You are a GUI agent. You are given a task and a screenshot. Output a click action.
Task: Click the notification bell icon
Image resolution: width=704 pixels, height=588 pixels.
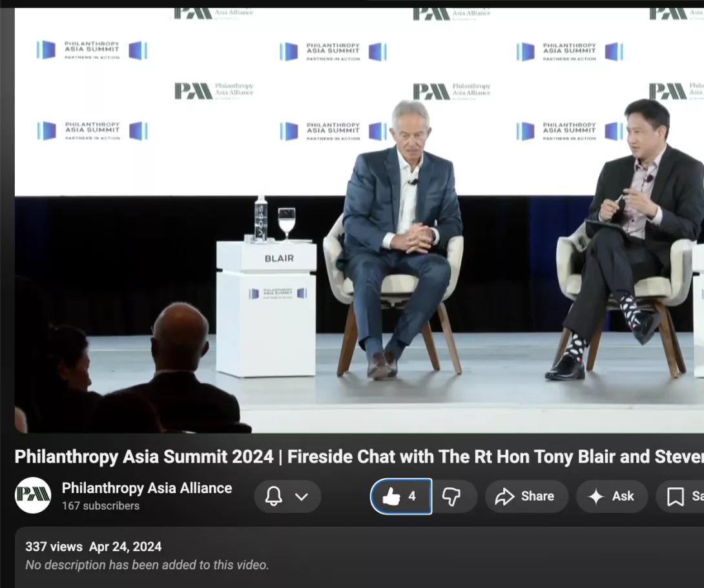point(274,496)
